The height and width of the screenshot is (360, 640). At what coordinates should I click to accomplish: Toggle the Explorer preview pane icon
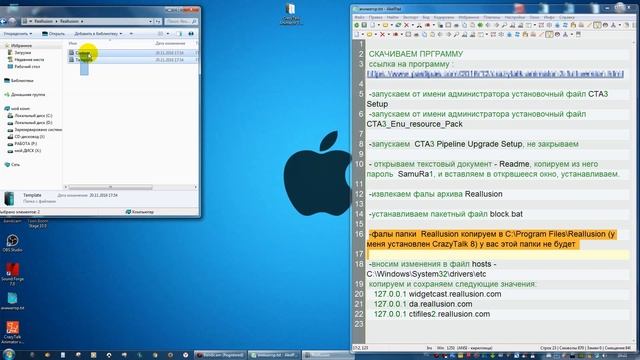pos(179,33)
